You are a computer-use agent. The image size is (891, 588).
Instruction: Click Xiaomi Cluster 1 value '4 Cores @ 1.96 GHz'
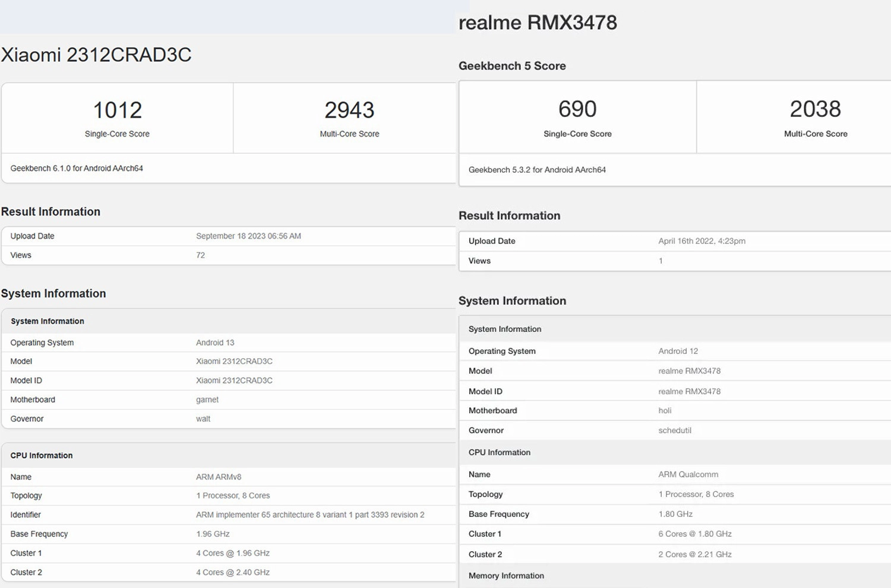pyautogui.click(x=233, y=553)
